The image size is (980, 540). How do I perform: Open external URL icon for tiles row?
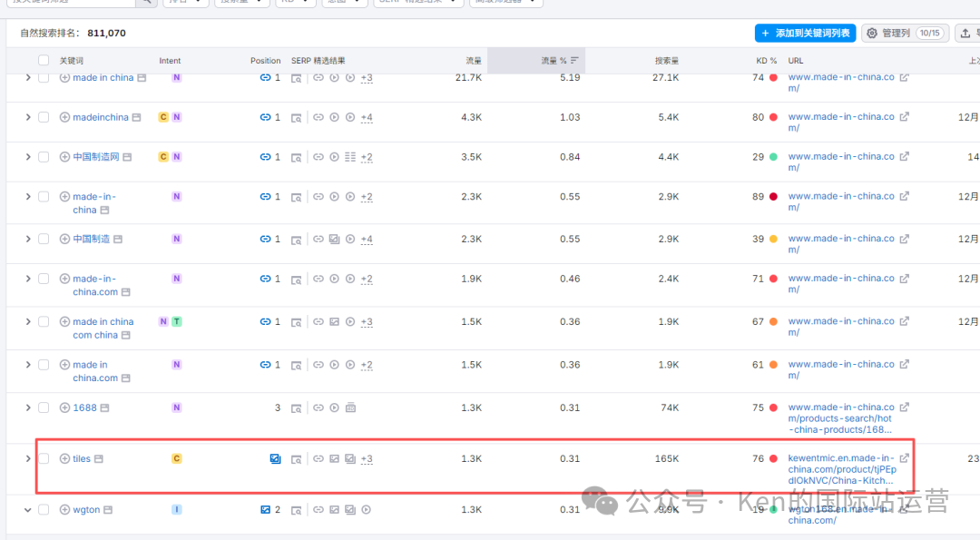pos(905,458)
